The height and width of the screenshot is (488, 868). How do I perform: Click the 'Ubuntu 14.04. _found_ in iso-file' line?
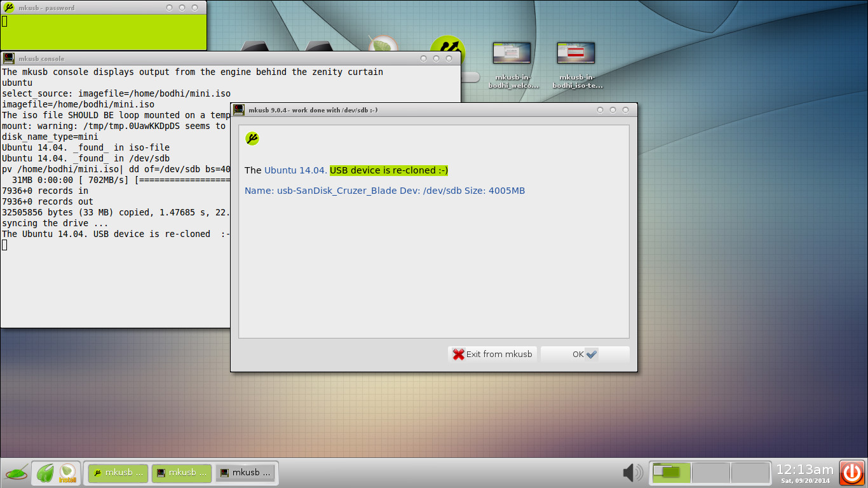pyautogui.click(x=86, y=147)
